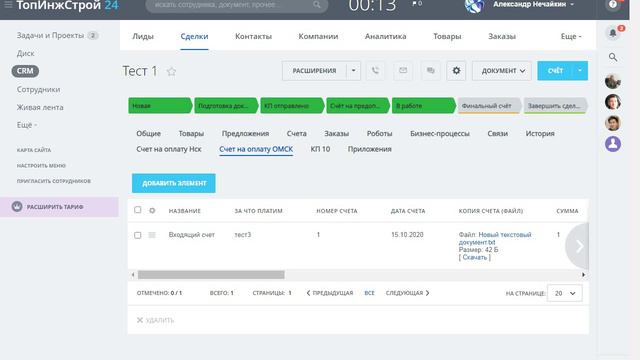
Task: Toggle the select-all checkbox in the table header
Action: (138, 210)
